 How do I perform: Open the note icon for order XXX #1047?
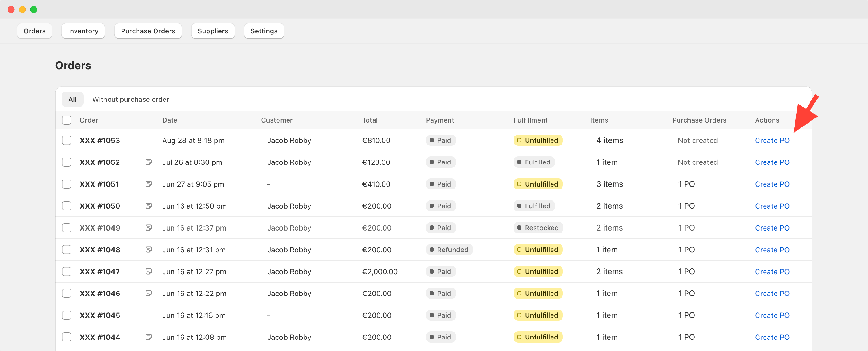(x=149, y=271)
